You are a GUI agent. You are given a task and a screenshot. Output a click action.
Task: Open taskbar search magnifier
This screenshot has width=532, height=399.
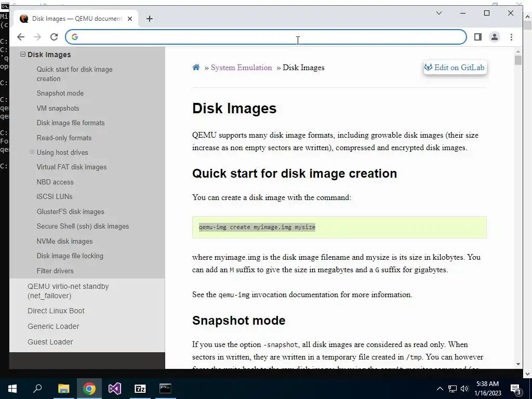coord(37,389)
